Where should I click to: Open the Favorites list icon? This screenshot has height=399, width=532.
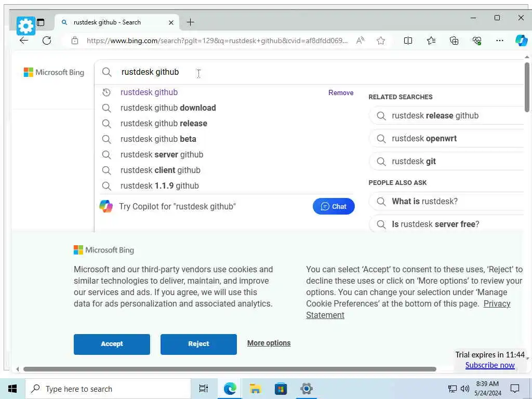coord(431,41)
